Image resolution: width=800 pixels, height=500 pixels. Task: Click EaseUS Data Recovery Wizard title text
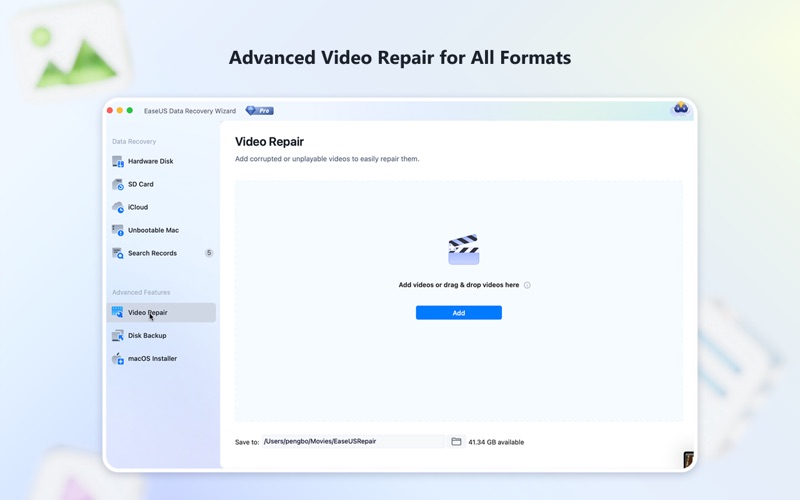point(190,111)
